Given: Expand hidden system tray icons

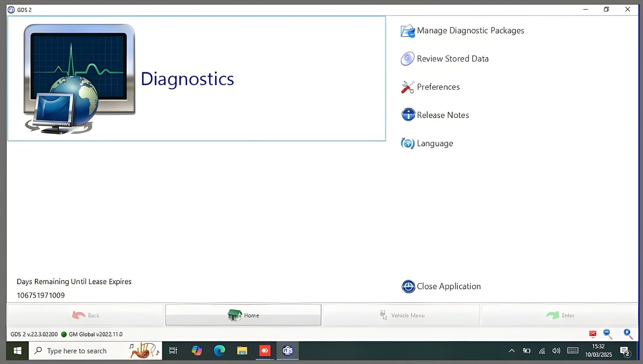Looking at the screenshot, I should point(511,351).
